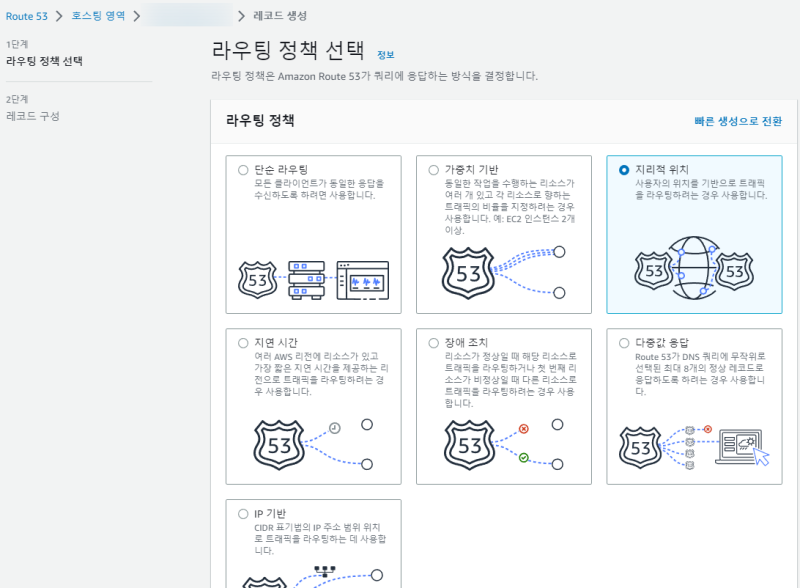Click the 단순 라우팅 card description text

pyautogui.click(x=319, y=189)
